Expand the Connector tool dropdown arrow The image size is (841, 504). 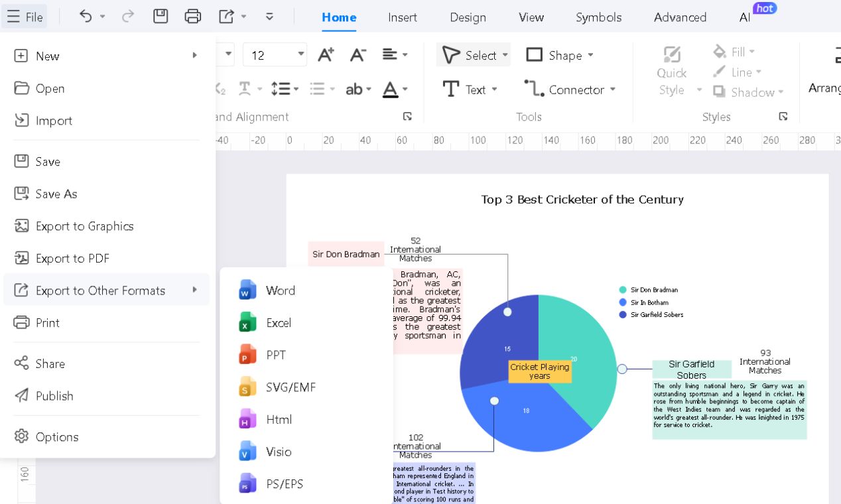(x=613, y=90)
